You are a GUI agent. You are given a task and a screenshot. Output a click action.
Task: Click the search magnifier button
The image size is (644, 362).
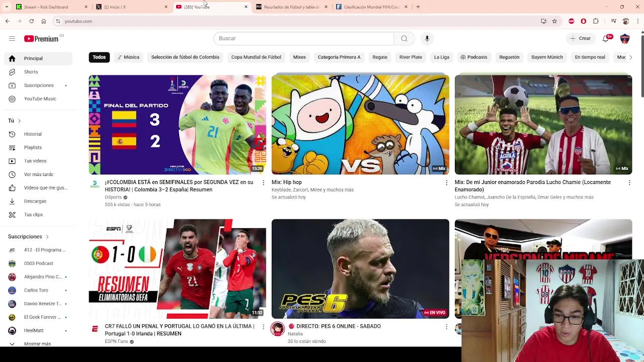pyautogui.click(x=404, y=39)
